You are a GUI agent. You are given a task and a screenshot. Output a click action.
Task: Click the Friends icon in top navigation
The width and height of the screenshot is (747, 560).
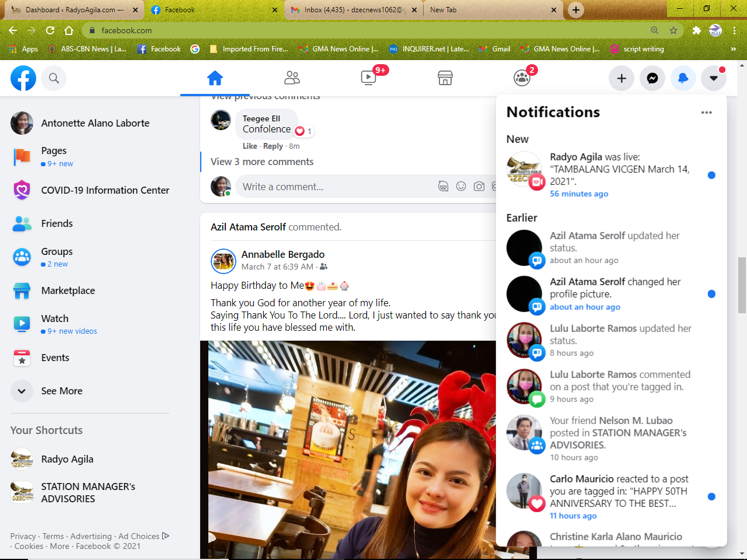coord(292,78)
